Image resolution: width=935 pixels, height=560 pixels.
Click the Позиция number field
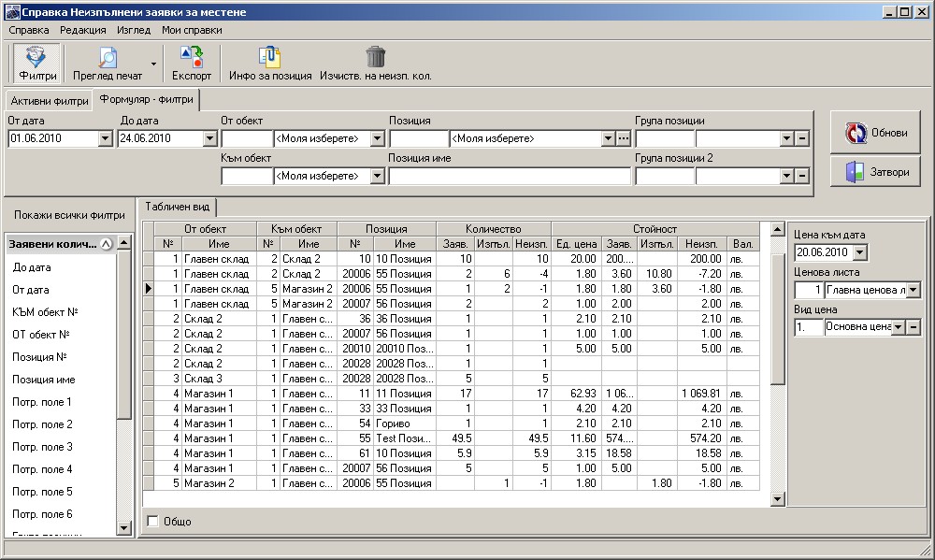419,138
